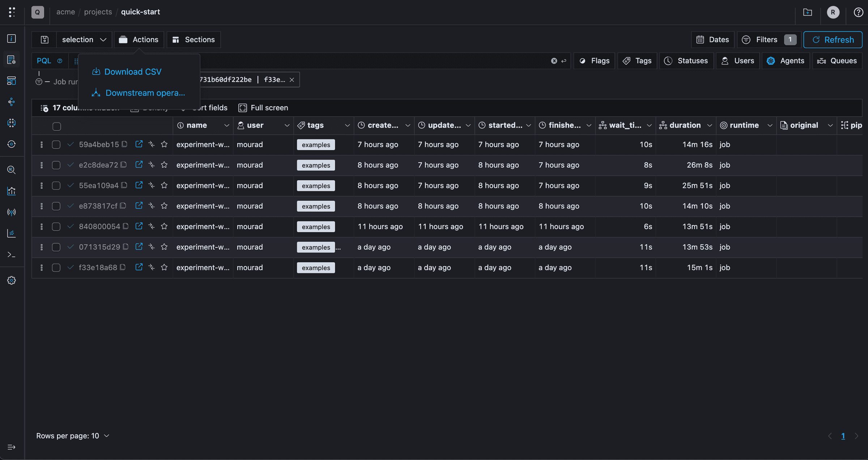
Task: Remove the f33e filter chip
Action: [292, 79]
